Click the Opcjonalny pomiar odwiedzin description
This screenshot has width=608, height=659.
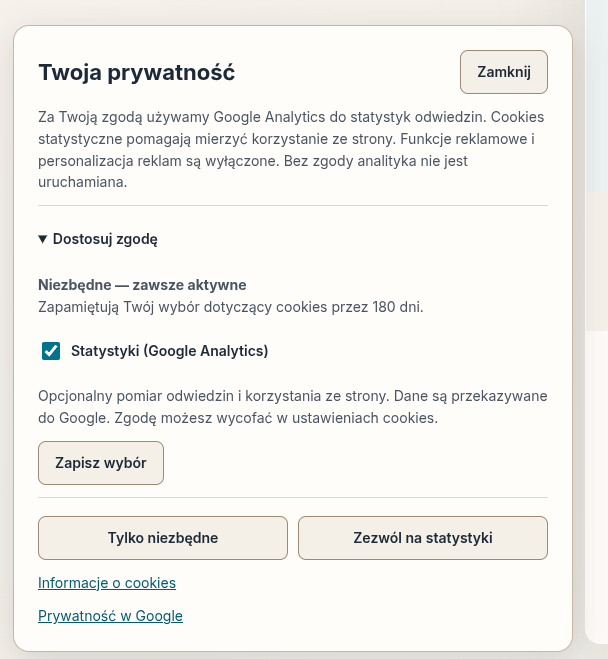click(x=293, y=407)
